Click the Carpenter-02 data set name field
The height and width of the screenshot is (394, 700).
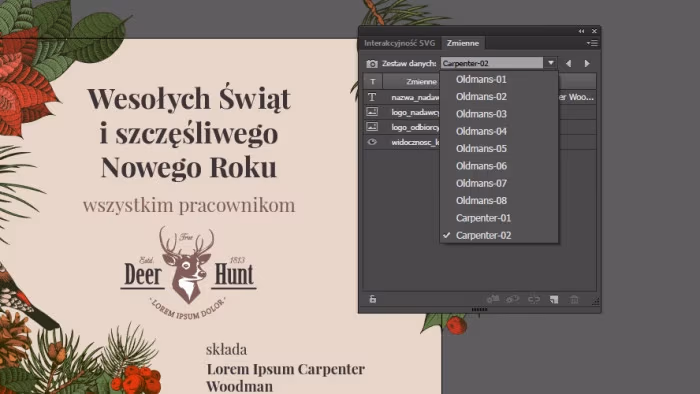492,63
